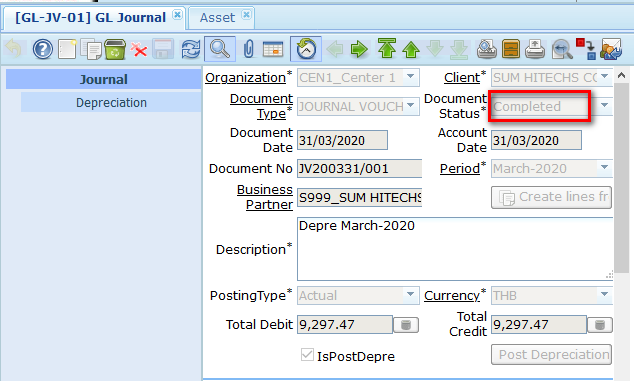Viewport: 634px width, 381px height.
Task: Click the Copy record icon
Action: point(91,49)
